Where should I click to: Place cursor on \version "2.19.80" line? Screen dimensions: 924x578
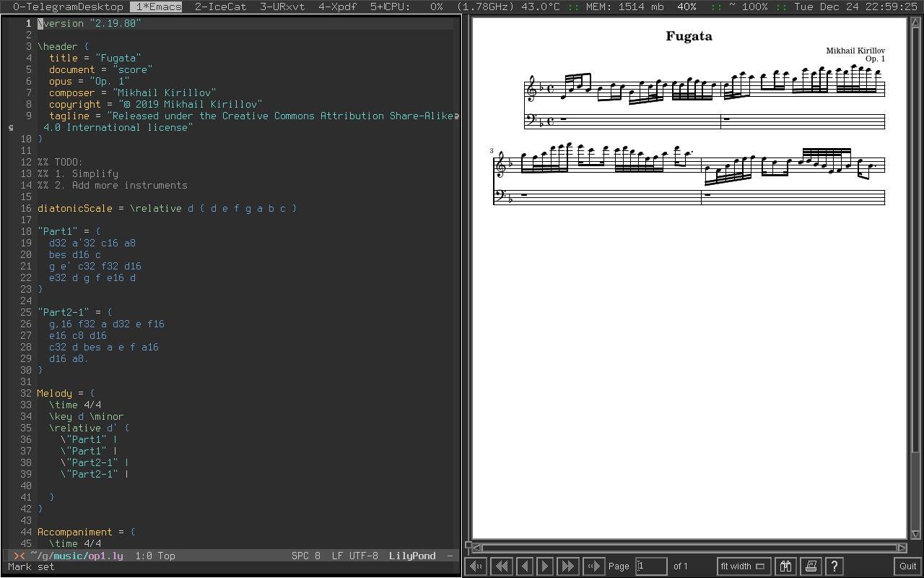pyautogui.click(x=90, y=23)
